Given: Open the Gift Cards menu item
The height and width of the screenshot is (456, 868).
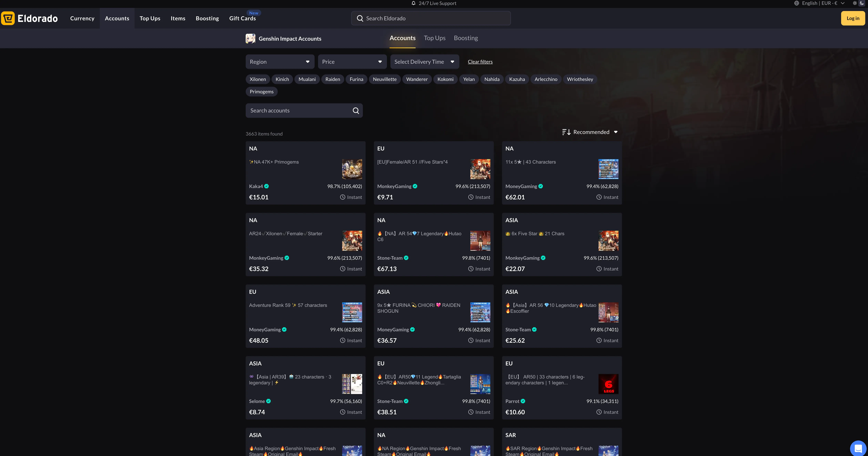Looking at the screenshot, I should (x=242, y=19).
